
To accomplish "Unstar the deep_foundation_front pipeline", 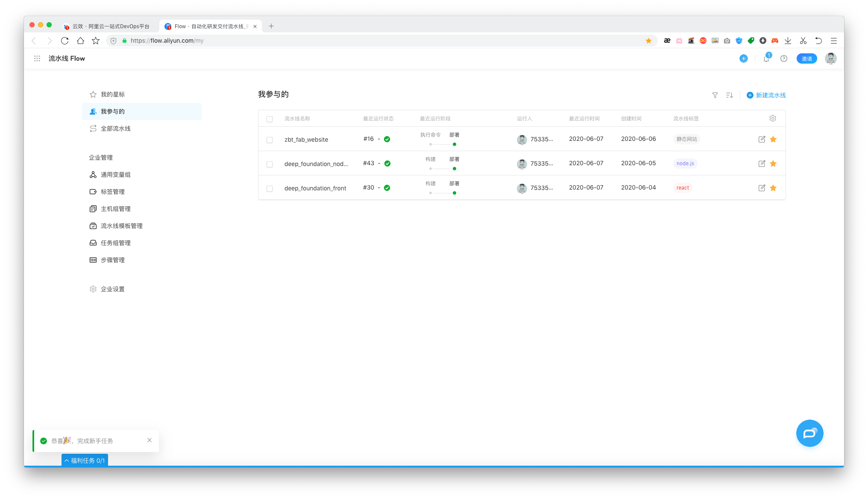I will point(773,188).
